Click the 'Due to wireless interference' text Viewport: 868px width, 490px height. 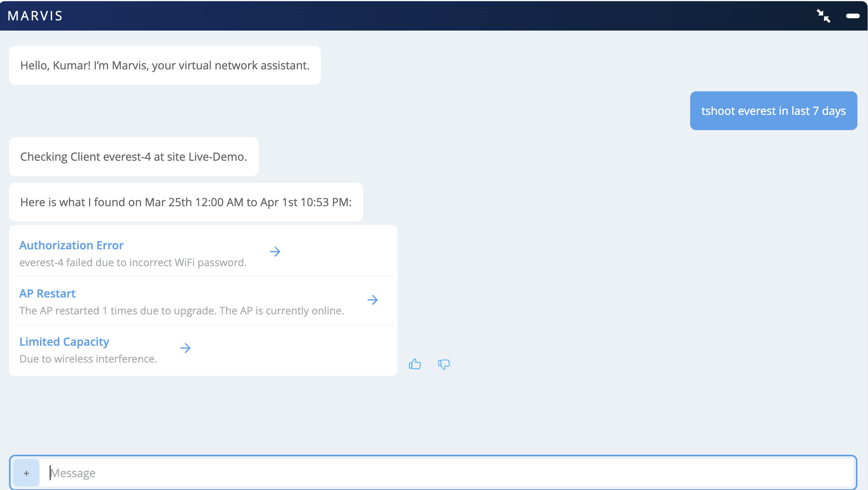point(88,359)
